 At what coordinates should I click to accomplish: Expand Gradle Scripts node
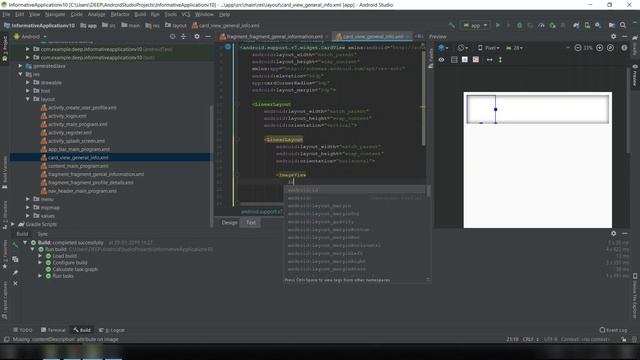click(13, 224)
